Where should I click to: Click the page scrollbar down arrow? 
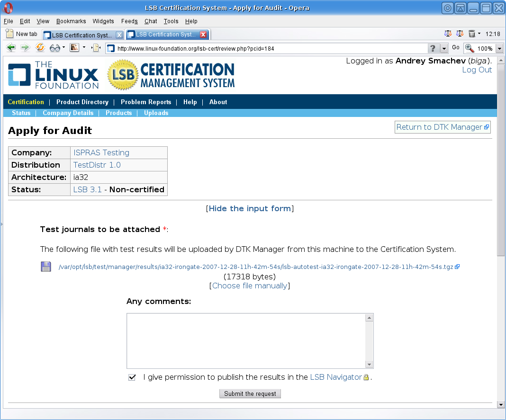[x=500, y=404]
